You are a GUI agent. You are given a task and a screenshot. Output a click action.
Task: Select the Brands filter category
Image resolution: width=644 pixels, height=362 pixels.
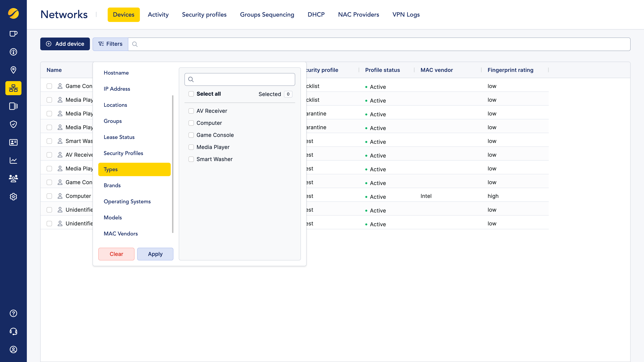[112, 185]
